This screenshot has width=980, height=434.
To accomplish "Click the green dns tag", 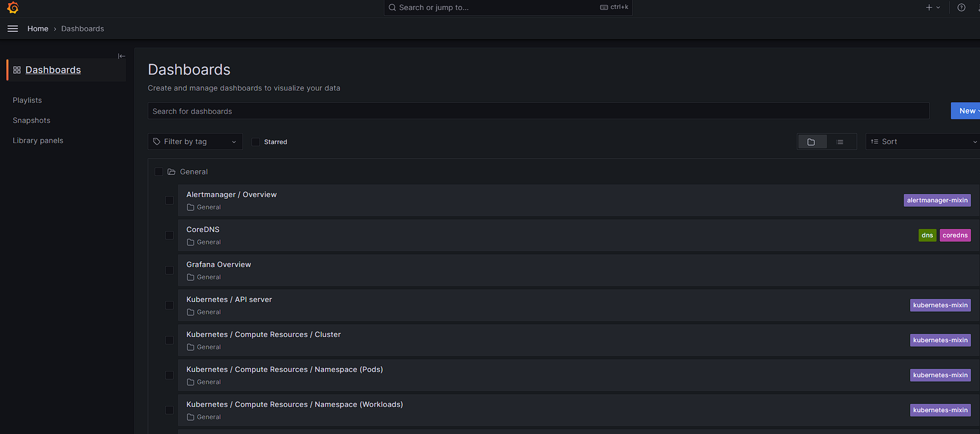I will click(927, 235).
